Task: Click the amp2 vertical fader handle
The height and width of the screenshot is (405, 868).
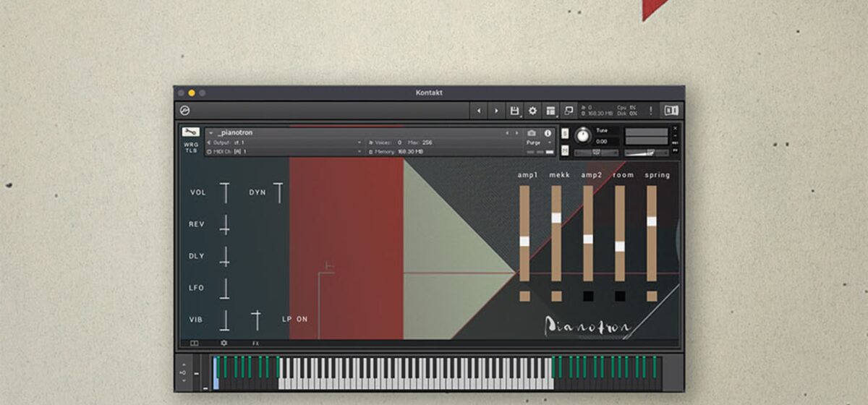Action: [x=588, y=239]
